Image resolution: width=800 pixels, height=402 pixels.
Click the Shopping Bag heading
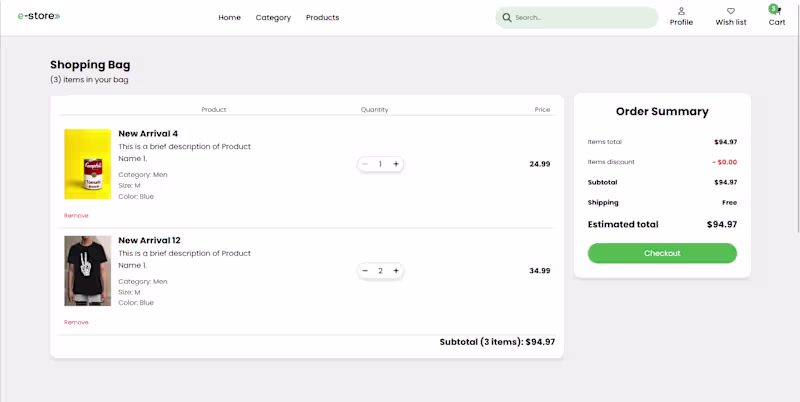click(x=90, y=65)
